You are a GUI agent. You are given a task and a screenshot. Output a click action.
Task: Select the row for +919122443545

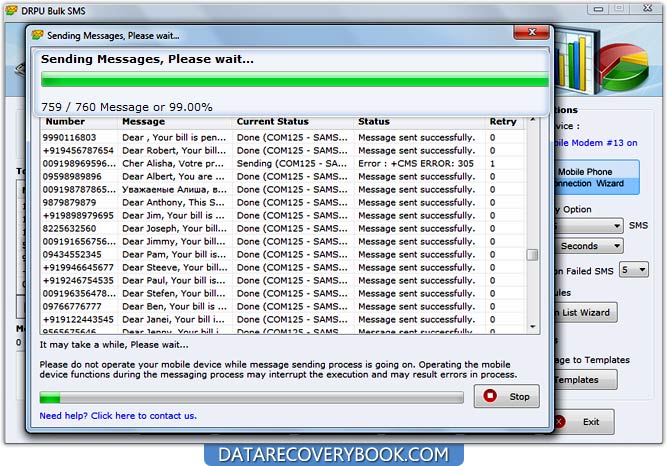(282, 319)
